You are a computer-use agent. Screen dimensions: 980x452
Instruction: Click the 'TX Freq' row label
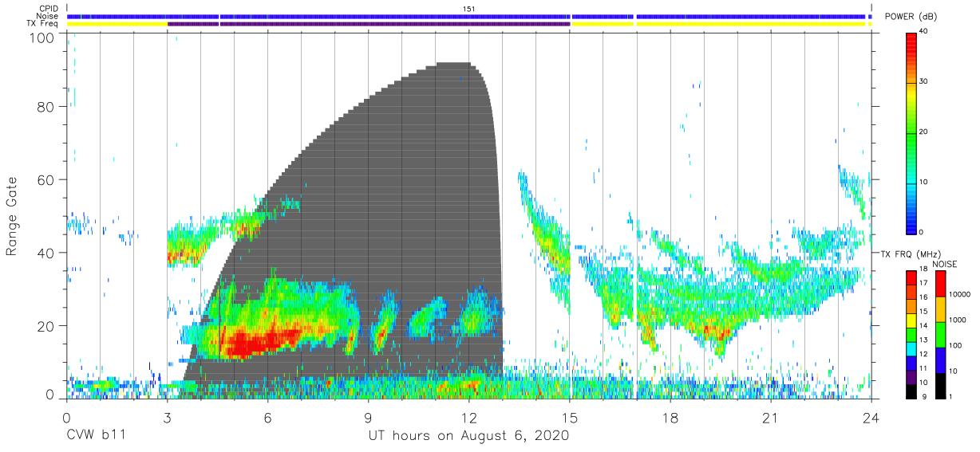[x=44, y=24]
